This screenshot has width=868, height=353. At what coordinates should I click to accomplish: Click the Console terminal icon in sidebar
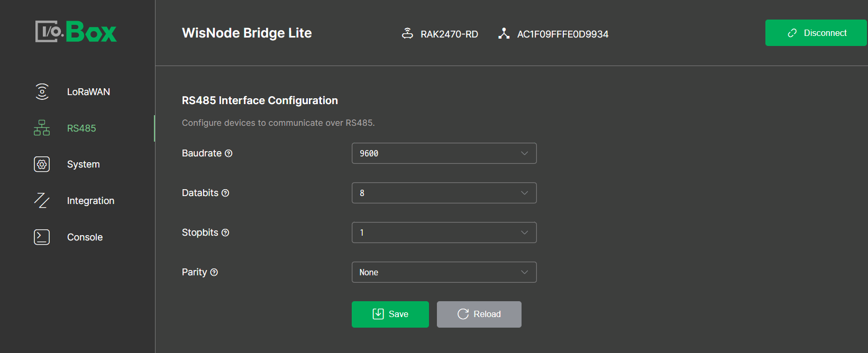(x=42, y=237)
